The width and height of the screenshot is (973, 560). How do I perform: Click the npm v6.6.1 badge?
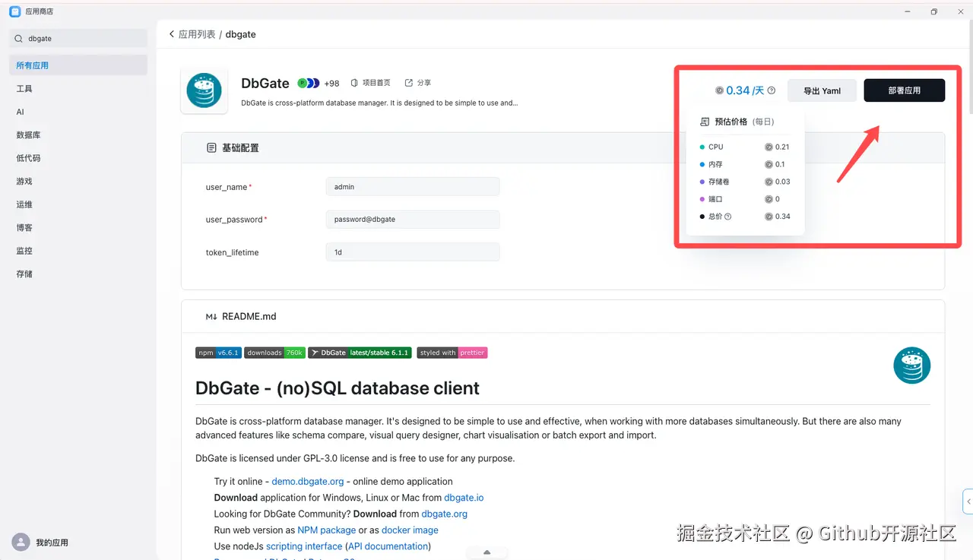pyautogui.click(x=218, y=353)
